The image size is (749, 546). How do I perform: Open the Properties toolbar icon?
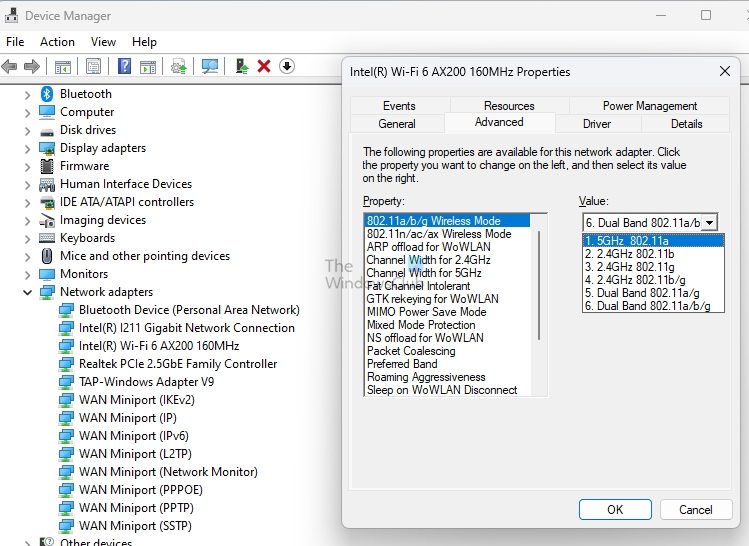click(93, 66)
